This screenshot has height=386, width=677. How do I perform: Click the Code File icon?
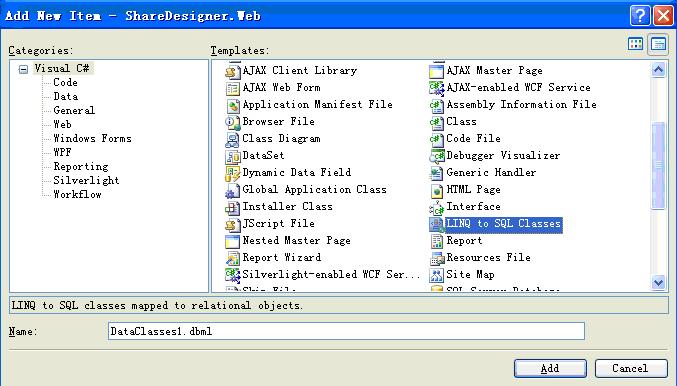click(x=437, y=139)
